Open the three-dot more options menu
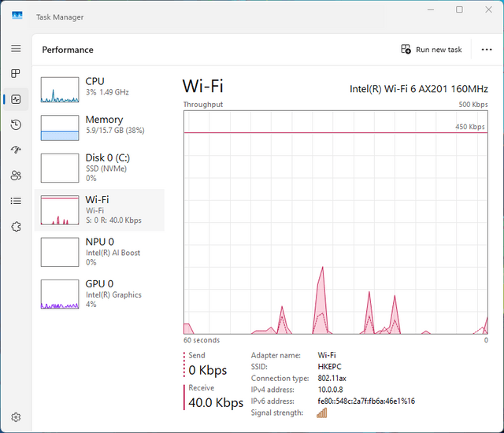 [x=487, y=50]
